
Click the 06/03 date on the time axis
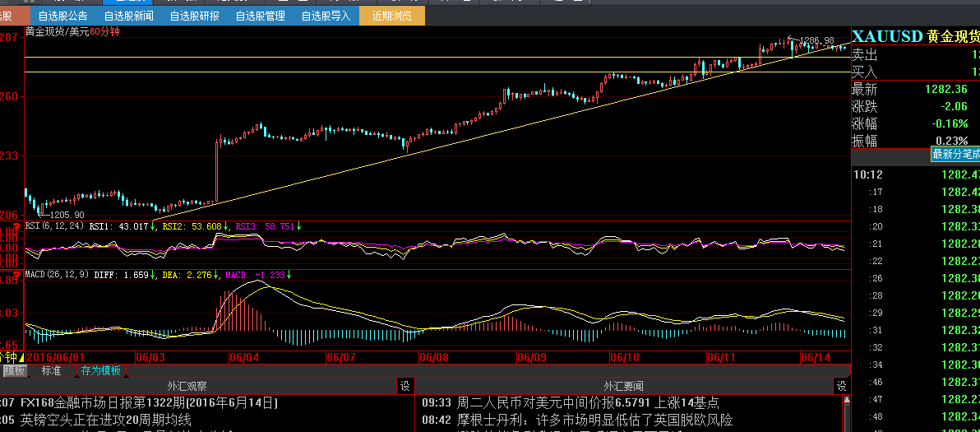(150, 358)
